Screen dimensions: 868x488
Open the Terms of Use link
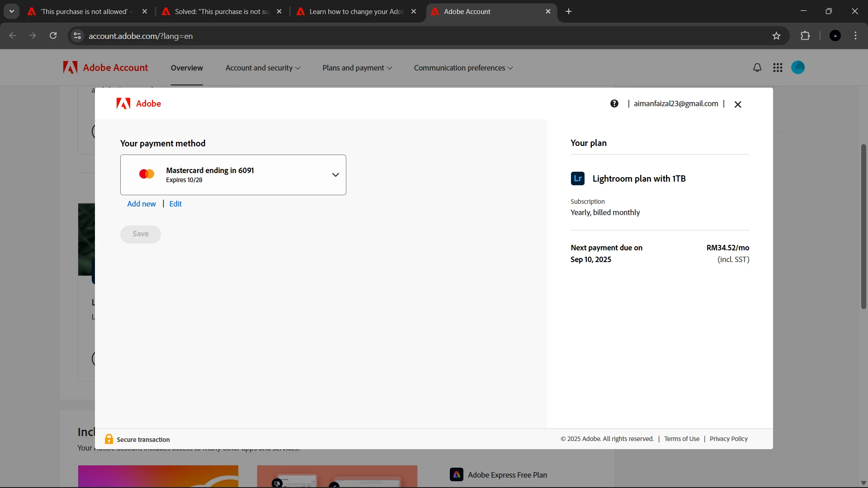click(681, 439)
